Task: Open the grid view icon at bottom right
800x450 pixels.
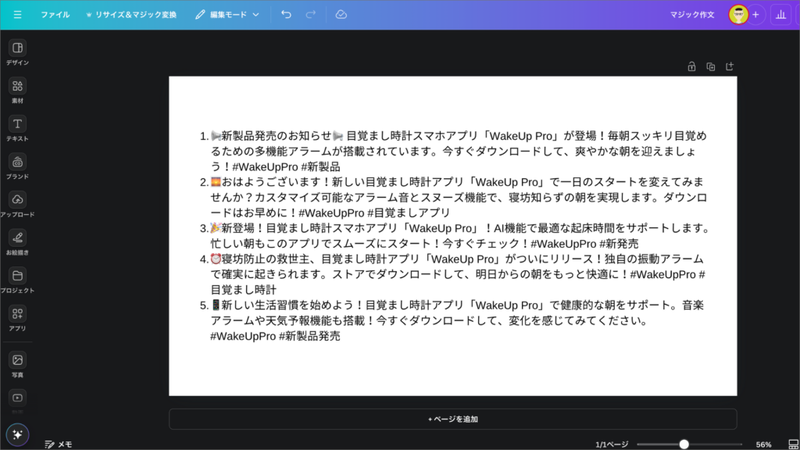Action: click(x=793, y=444)
